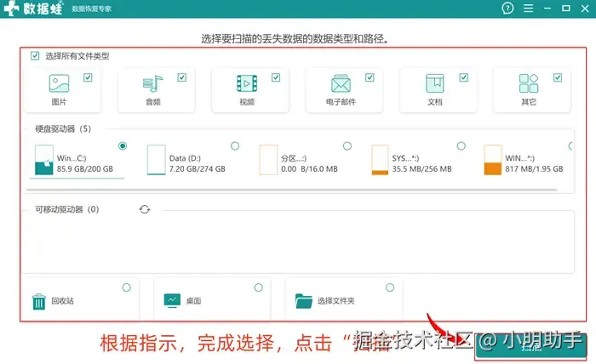This screenshot has width=596, height=364.
Task: Click the 7.20 GB/274 GB text
Action: coord(198,169)
